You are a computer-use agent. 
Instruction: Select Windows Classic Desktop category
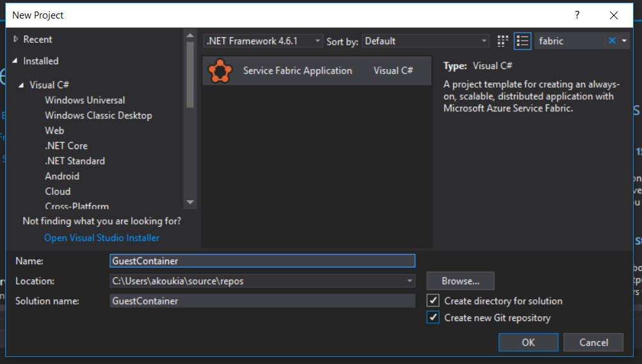click(99, 115)
